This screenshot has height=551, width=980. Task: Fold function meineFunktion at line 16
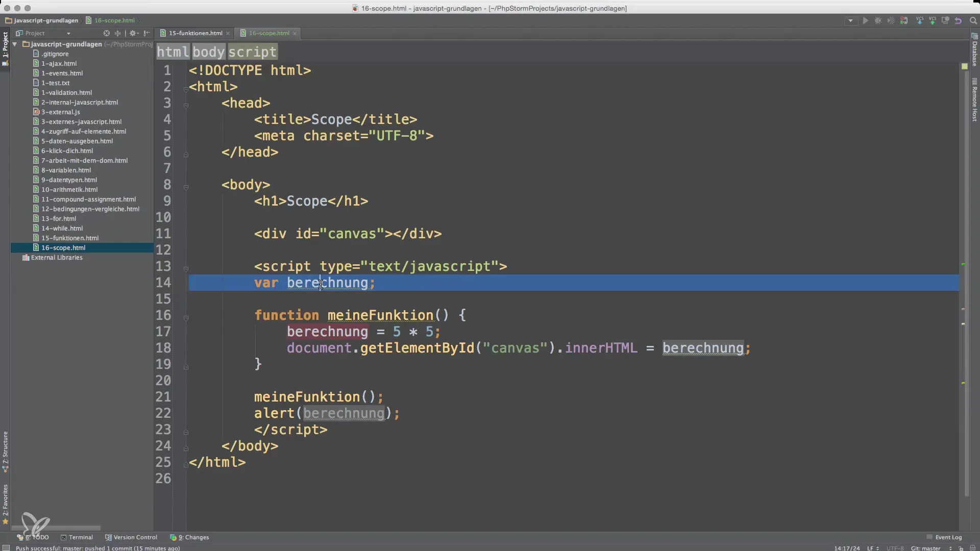(x=186, y=318)
